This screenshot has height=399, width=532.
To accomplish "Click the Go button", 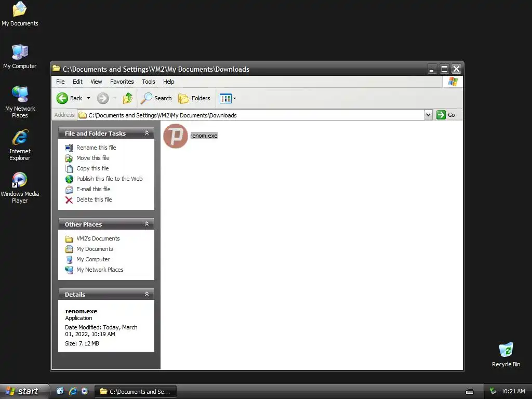I will click(446, 115).
